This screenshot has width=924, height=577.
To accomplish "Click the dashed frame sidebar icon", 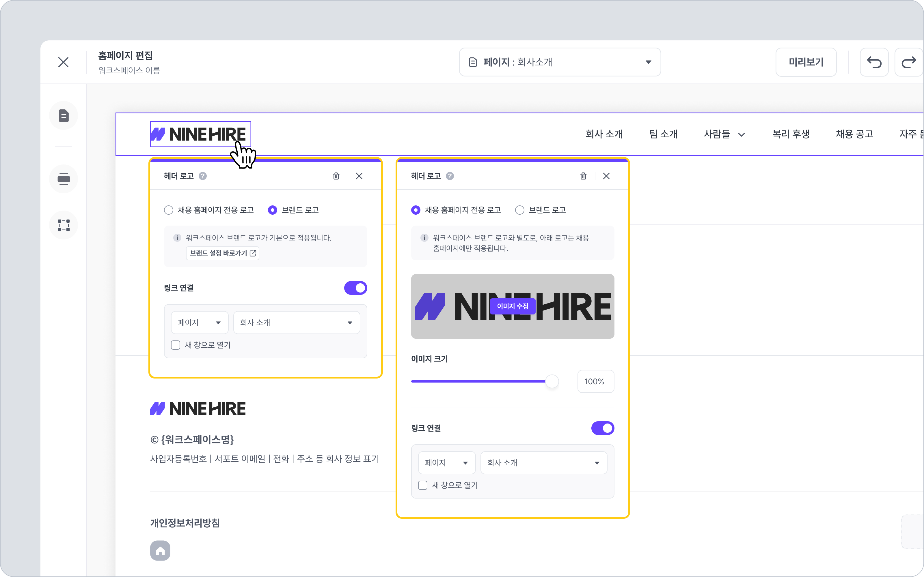I will [64, 225].
